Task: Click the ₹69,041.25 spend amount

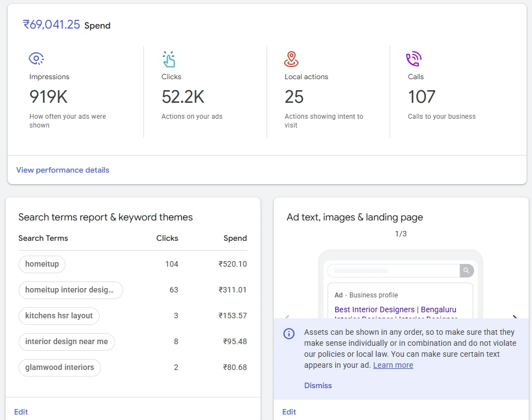Action: pos(51,24)
